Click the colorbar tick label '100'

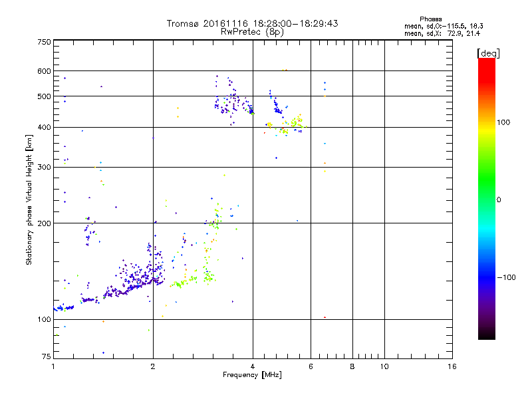click(x=503, y=122)
